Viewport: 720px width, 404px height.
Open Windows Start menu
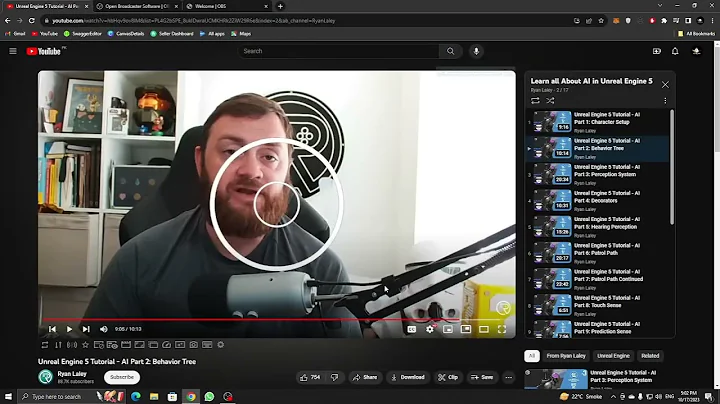(x=8, y=396)
